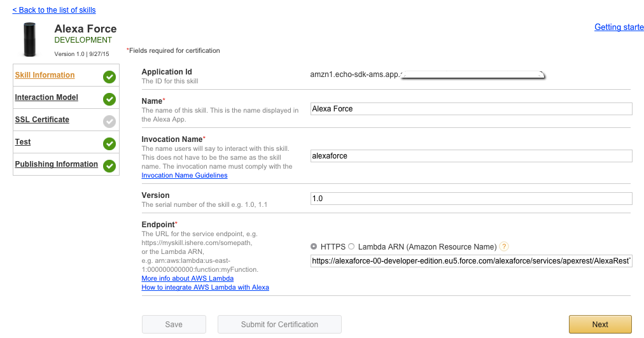The height and width of the screenshot is (338, 644).
Task: Click the Amazon Echo device image
Action: 29,39
